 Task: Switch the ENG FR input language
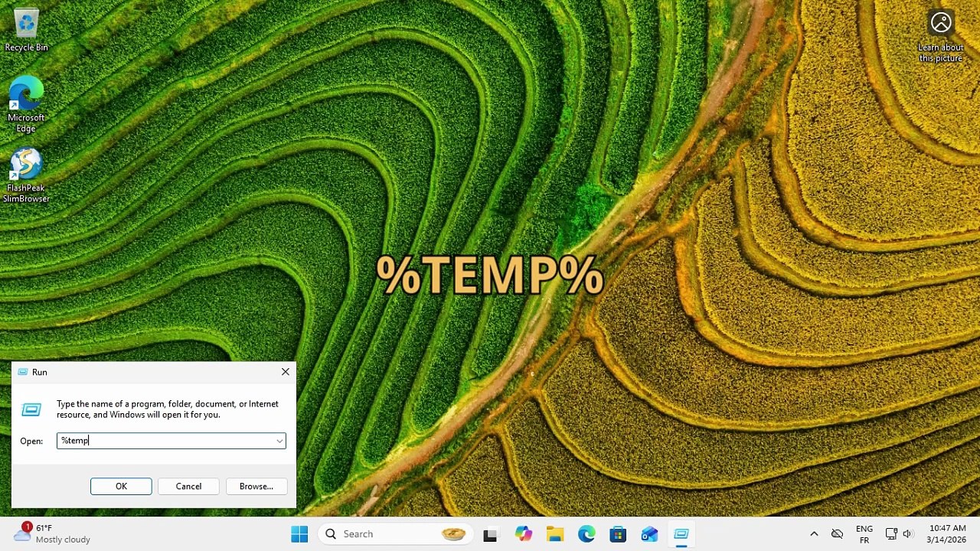coord(864,534)
